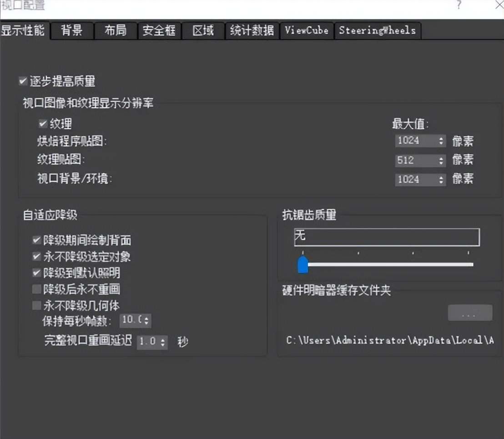The height and width of the screenshot is (439, 504).
Task: Switch to the 背景 tab
Action: [72, 30]
